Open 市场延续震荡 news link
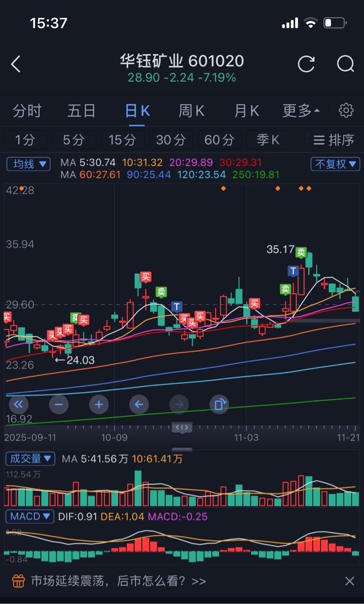 tap(118, 581)
